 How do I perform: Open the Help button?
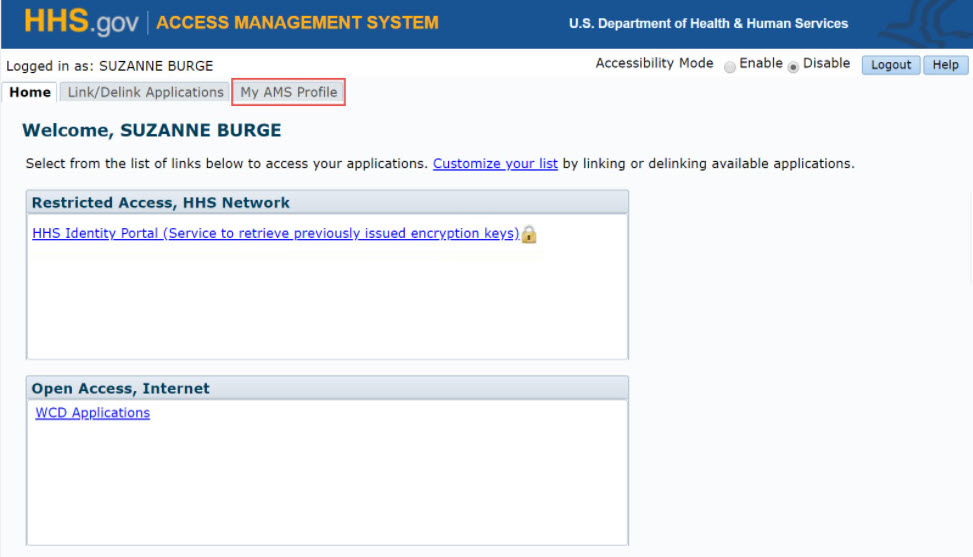pos(945,65)
